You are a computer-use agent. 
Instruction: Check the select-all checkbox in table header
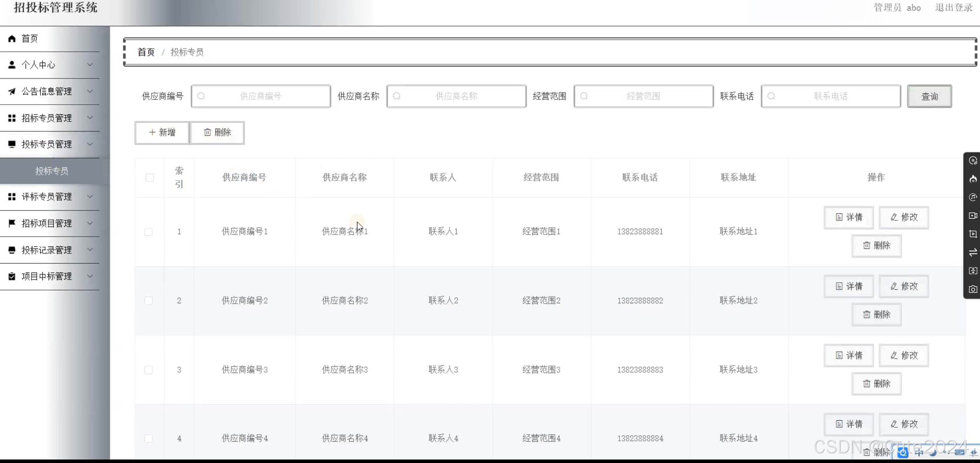tap(150, 177)
